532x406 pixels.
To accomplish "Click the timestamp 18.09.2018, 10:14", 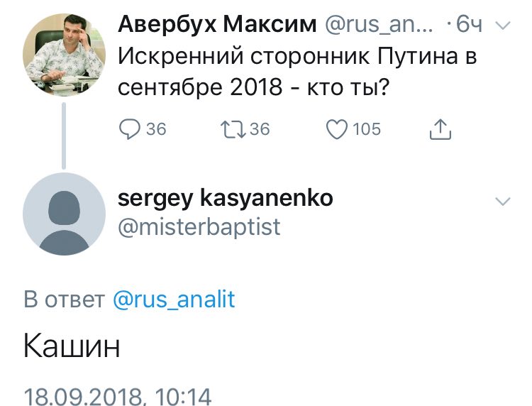I will [118, 396].
